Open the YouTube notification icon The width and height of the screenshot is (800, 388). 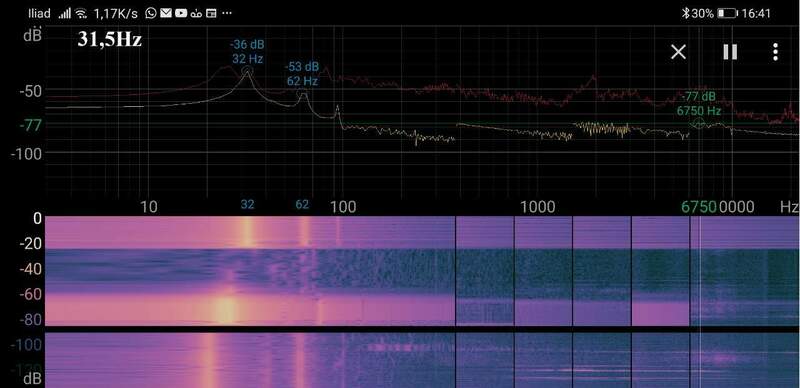181,13
